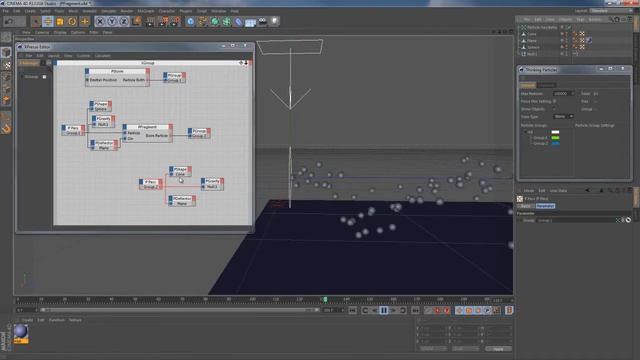This screenshot has height=360, width=640.
Task: Open Calculate menu in XPresso Editor
Action: tap(102, 56)
